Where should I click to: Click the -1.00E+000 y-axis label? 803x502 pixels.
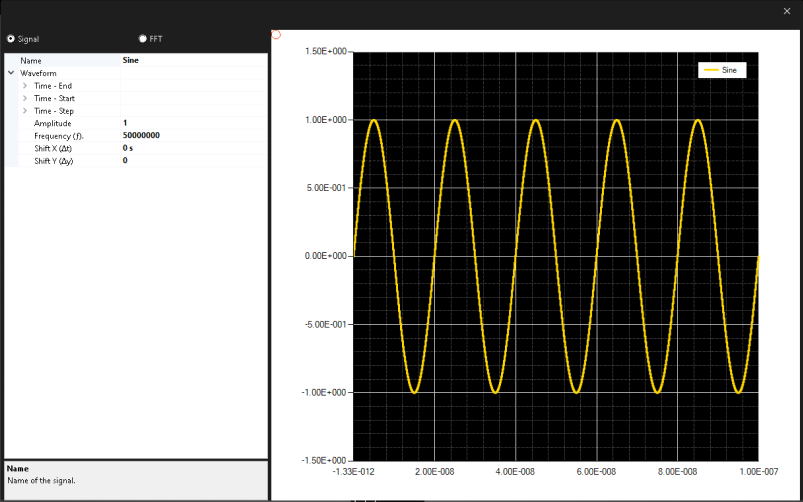point(324,392)
